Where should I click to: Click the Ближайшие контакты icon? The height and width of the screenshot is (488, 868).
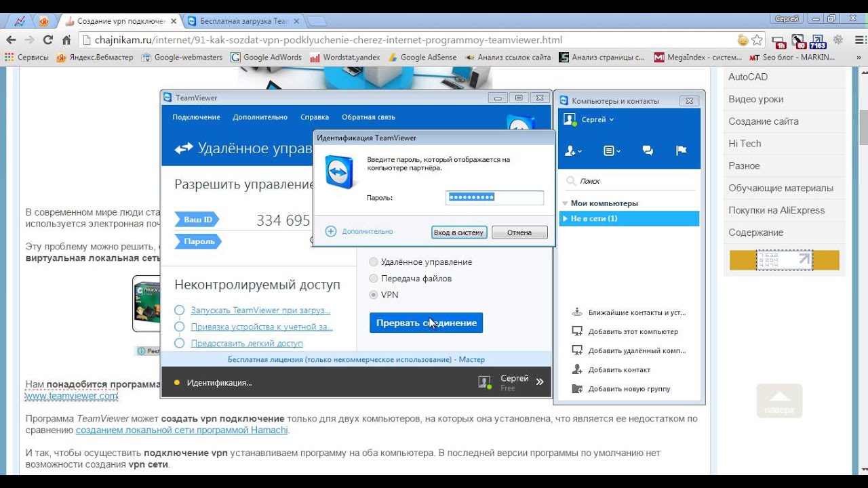coord(577,312)
